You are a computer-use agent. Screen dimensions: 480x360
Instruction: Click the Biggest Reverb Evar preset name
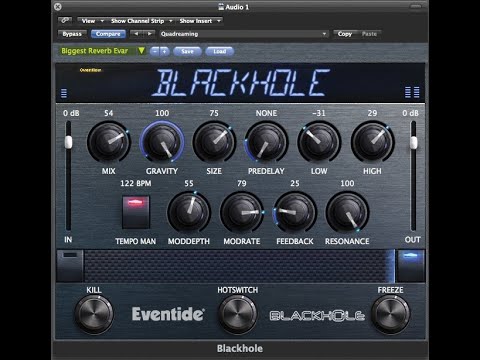tap(95, 51)
